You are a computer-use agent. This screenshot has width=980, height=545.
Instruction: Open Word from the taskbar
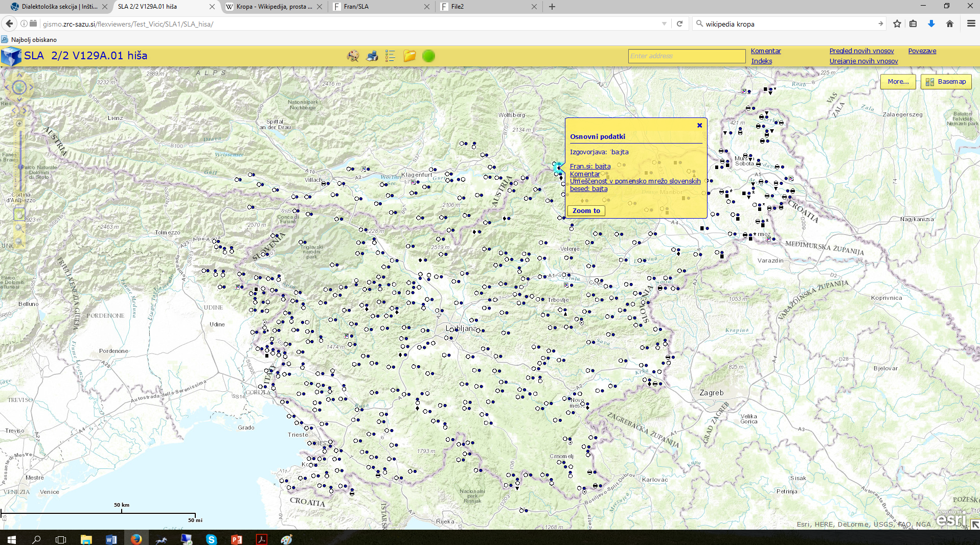click(x=111, y=539)
